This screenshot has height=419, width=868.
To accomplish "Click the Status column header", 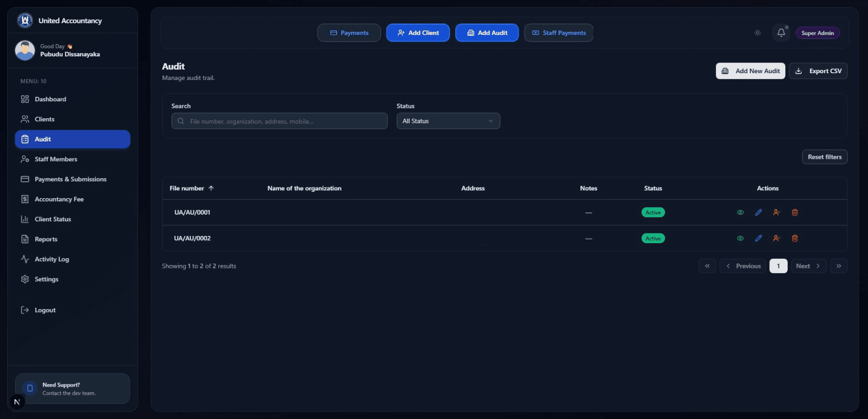I will click(653, 188).
